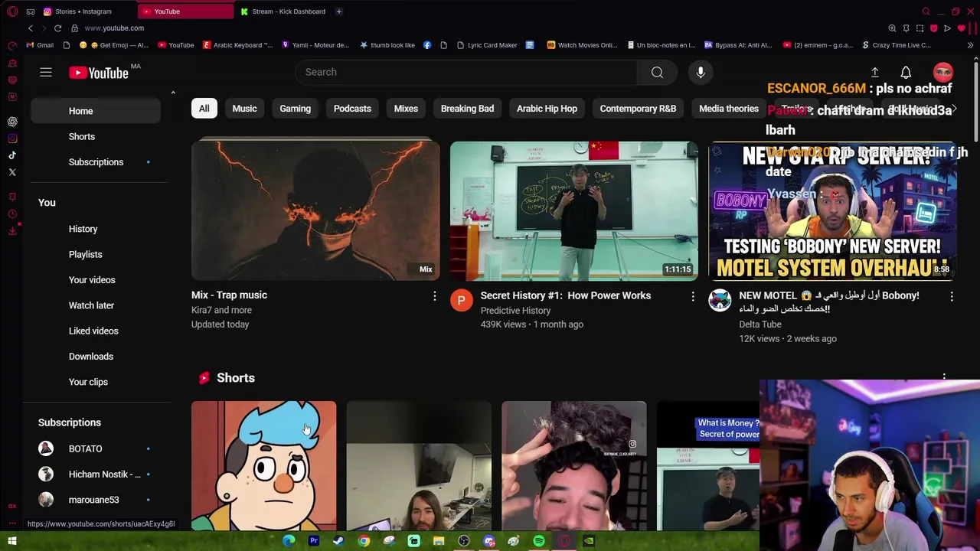Image resolution: width=980 pixels, height=551 pixels.
Task: Open the Watch Movies Online bookmark
Action: pyautogui.click(x=582, y=45)
